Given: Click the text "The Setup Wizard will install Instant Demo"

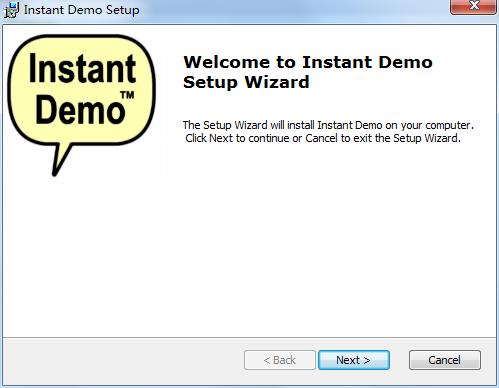Looking at the screenshot, I should point(282,125).
